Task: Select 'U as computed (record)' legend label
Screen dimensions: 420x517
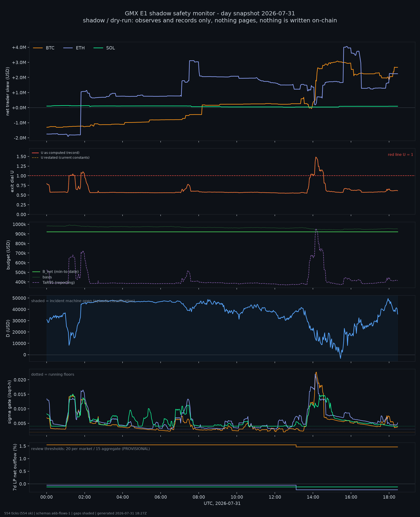Action: [x=60, y=153]
